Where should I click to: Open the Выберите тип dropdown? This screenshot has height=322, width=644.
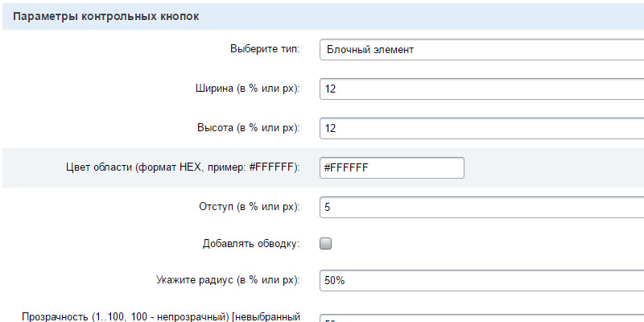tap(481, 49)
